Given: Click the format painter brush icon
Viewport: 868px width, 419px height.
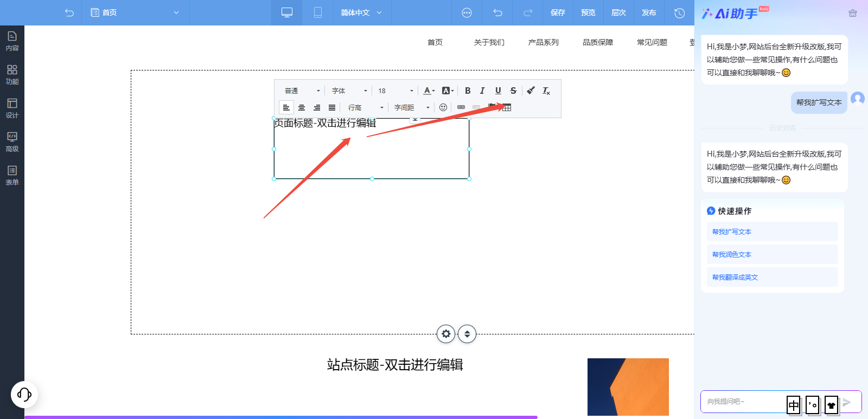Looking at the screenshot, I should point(531,91).
